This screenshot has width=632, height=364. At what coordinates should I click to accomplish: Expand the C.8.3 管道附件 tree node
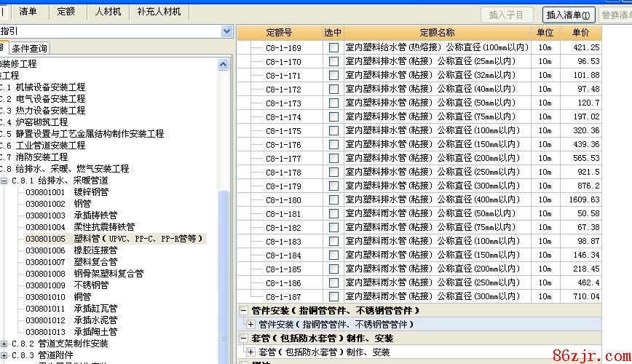4,355
